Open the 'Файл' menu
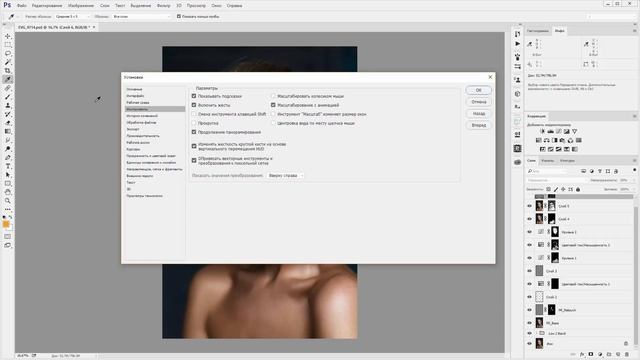640x360 pixels. (x=22, y=6)
